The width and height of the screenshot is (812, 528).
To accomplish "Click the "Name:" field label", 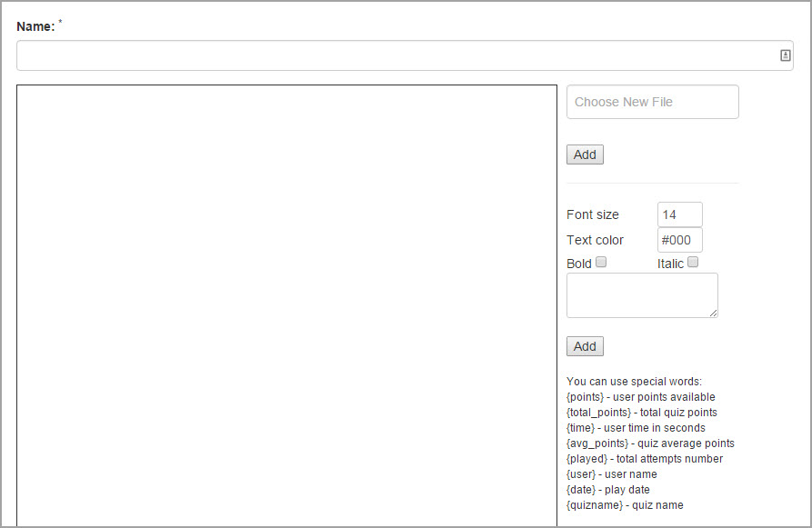I will click(35, 26).
